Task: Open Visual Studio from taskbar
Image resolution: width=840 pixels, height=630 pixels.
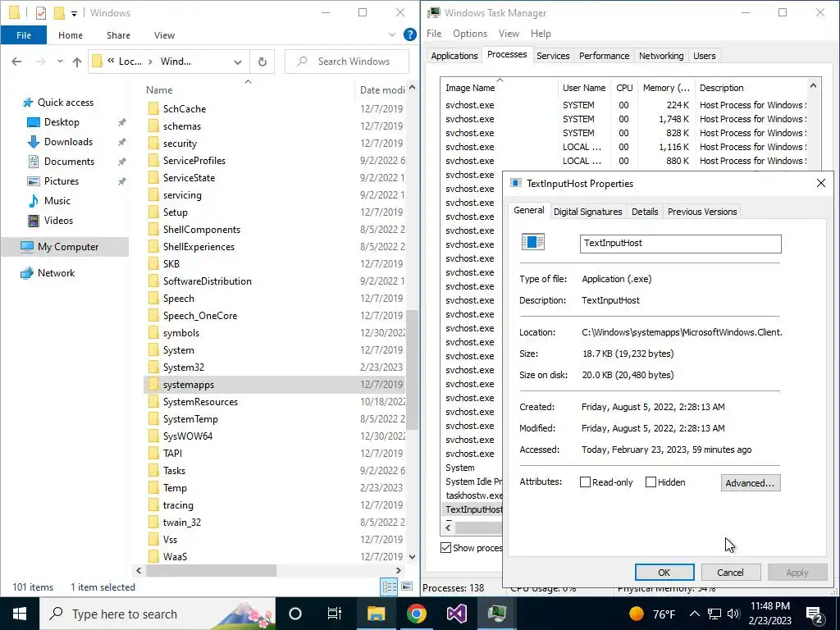Action: coord(456,614)
